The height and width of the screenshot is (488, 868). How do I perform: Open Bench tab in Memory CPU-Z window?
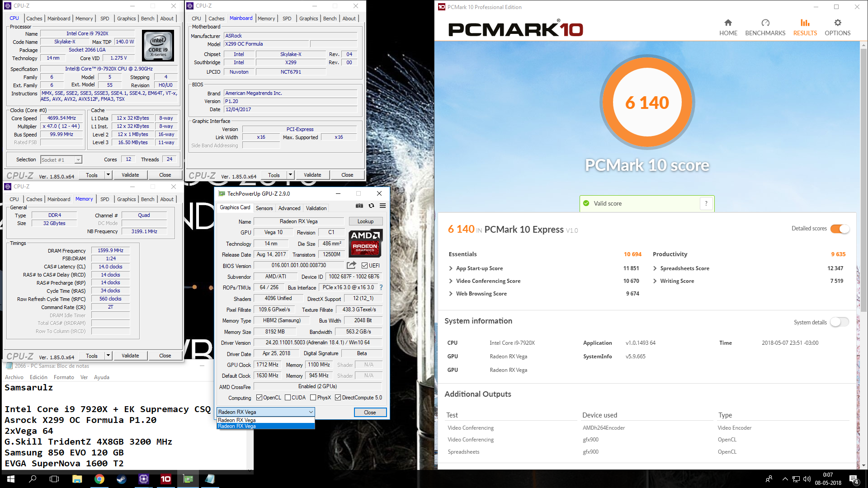coord(147,199)
